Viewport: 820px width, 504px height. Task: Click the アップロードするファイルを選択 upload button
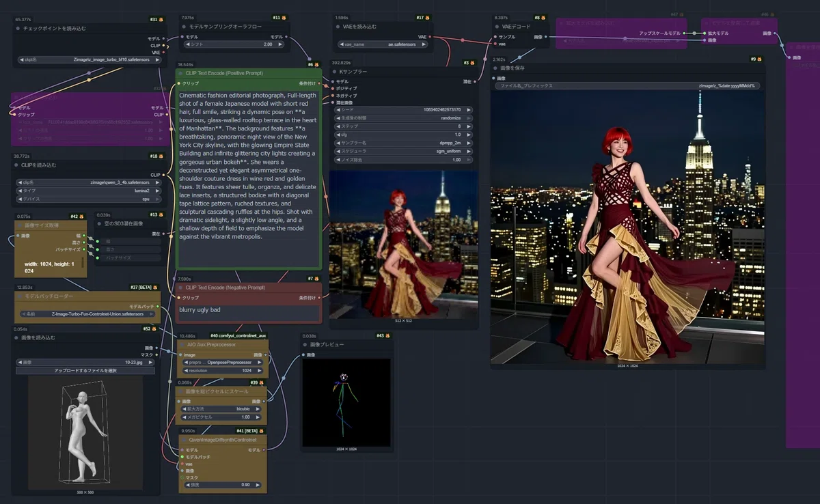click(x=85, y=371)
